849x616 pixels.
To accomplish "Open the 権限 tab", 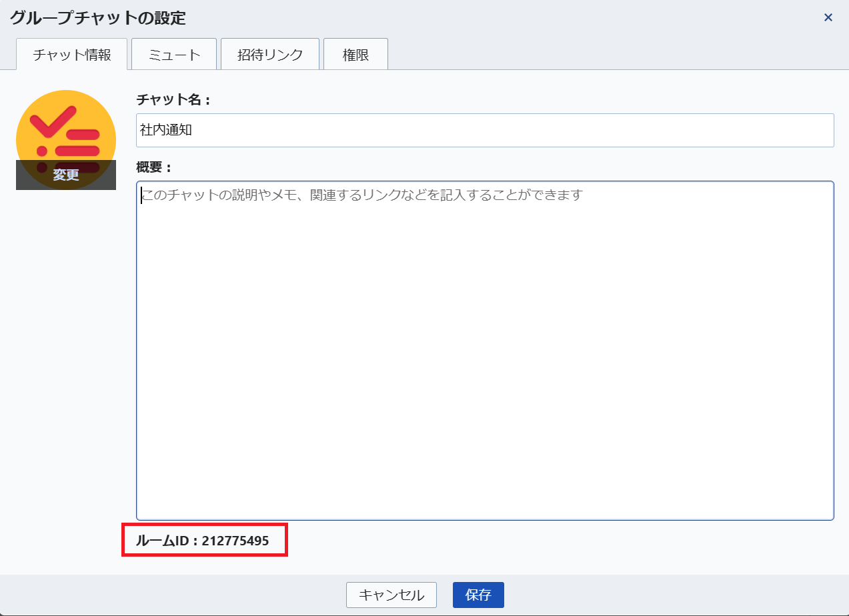I will click(x=355, y=54).
